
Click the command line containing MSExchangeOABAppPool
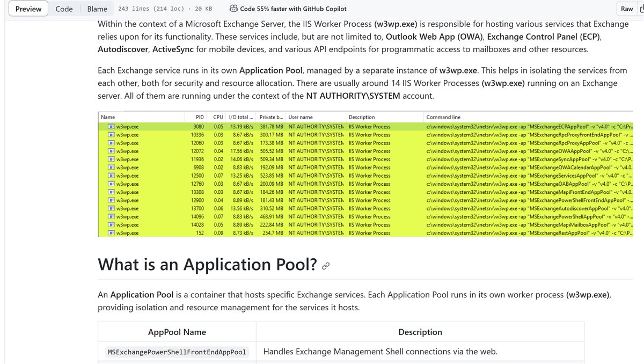tap(530, 184)
